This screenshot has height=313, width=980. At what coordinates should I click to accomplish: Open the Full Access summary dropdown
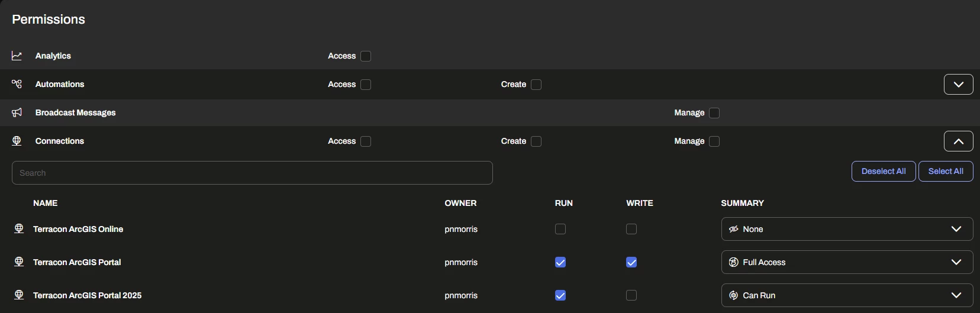847,262
